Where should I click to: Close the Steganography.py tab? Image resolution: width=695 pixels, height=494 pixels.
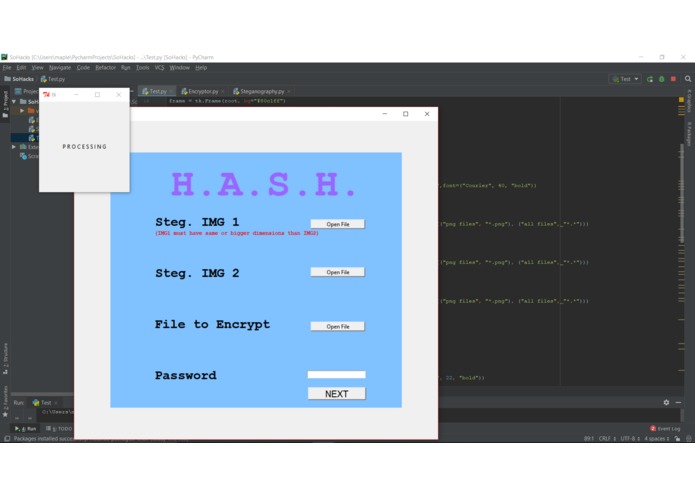[x=289, y=91]
